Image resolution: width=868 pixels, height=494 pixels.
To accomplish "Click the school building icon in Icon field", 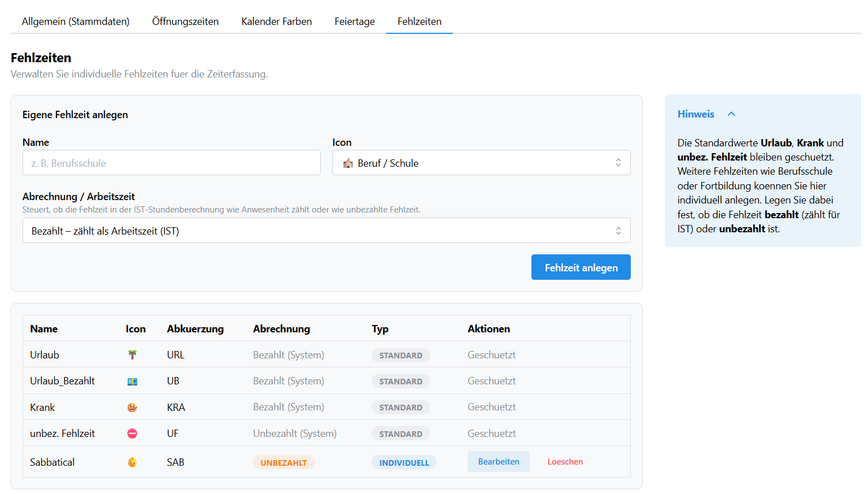I will (348, 163).
